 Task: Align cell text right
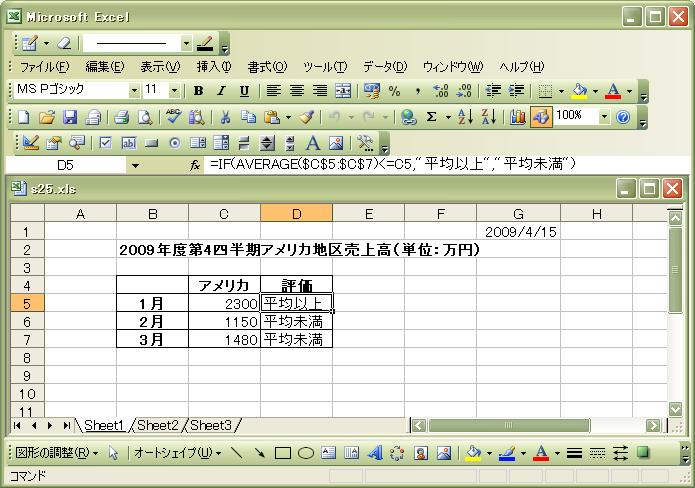(x=320, y=91)
